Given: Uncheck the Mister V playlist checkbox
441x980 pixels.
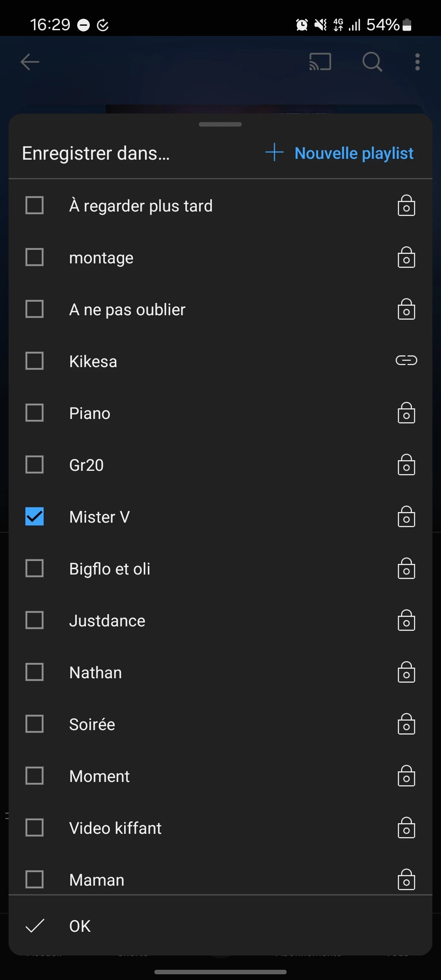Looking at the screenshot, I should [35, 517].
